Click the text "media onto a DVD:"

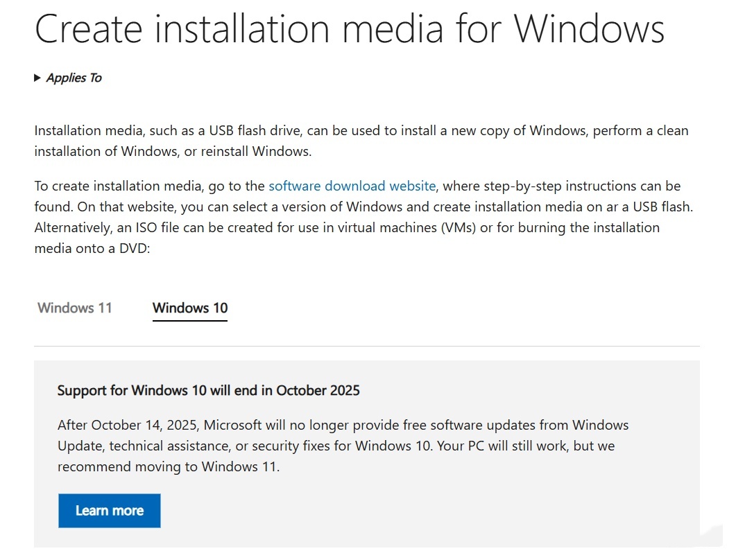(92, 248)
